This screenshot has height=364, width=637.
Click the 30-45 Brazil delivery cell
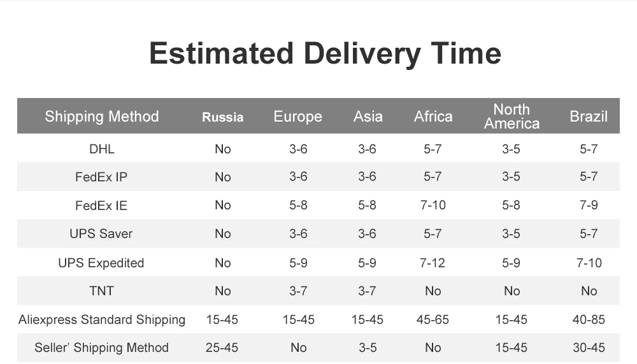click(589, 347)
